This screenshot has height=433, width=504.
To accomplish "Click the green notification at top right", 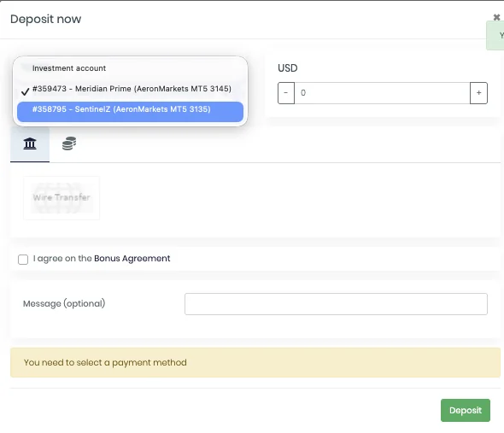I will point(495,35).
